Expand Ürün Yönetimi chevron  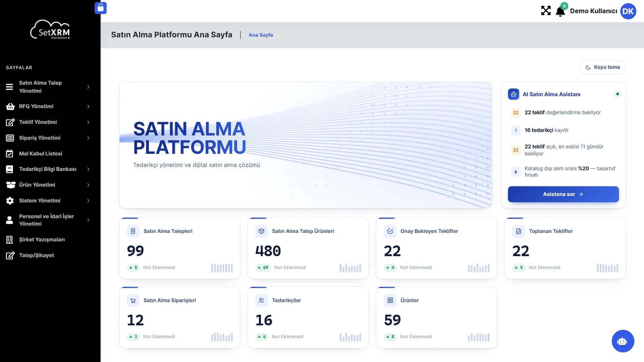pos(88,185)
